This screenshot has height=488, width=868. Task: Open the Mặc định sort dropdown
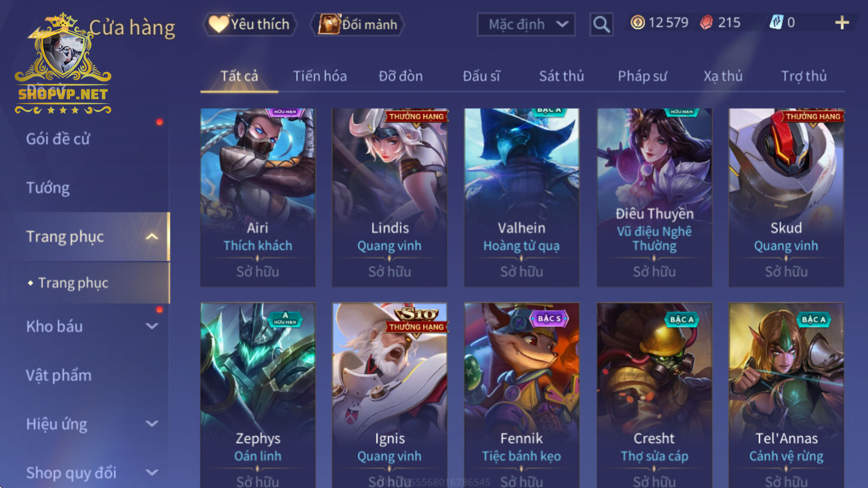(x=526, y=25)
